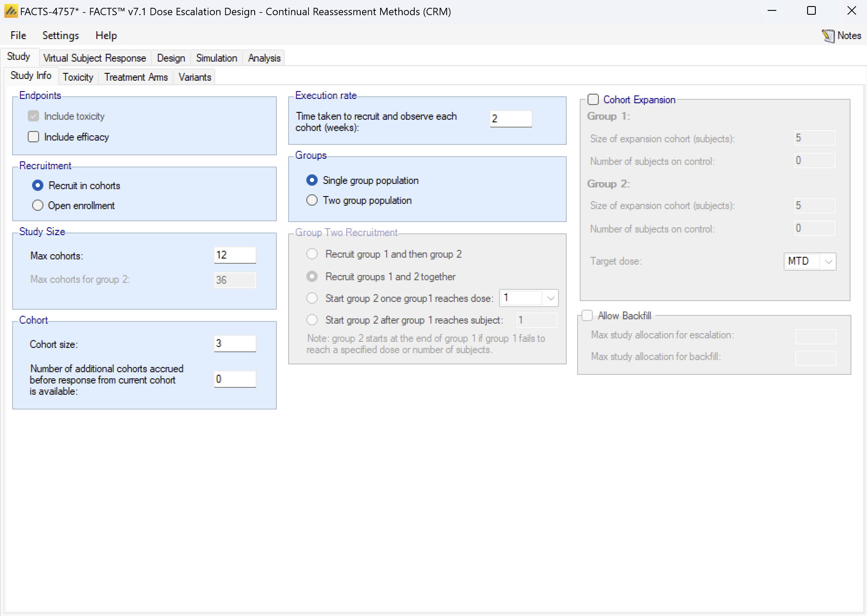
Task: Open the File menu
Action: [x=18, y=36]
